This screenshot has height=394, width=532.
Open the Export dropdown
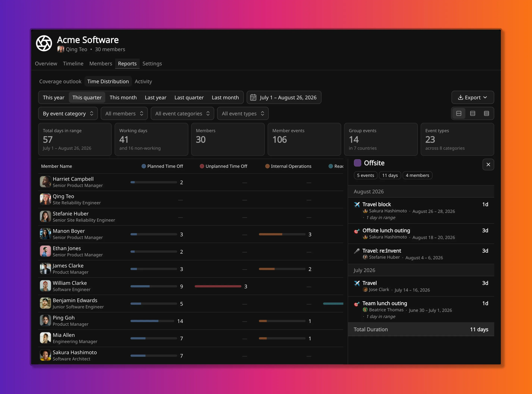pos(473,98)
